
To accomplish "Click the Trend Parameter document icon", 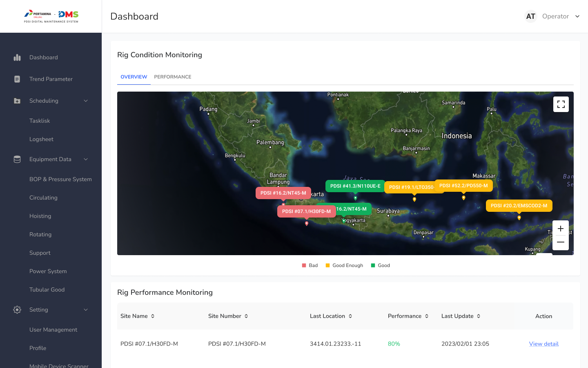I will coord(17,79).
